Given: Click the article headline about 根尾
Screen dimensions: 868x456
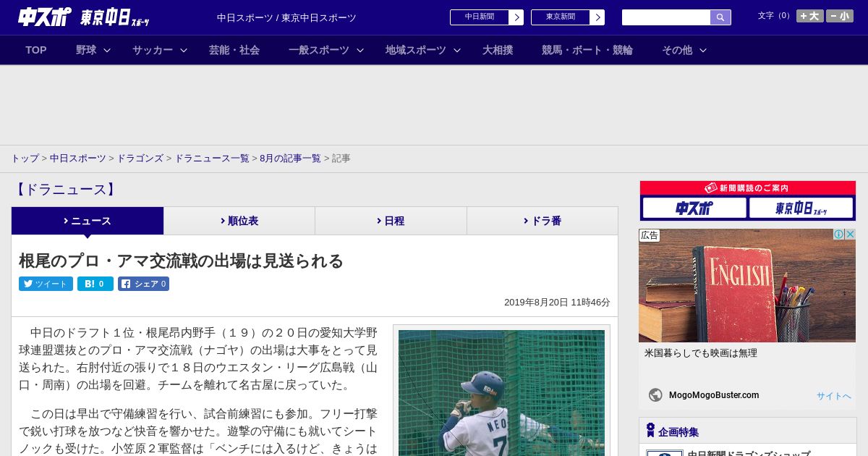Looking at the screenshot, I should click(x=181, y=261).
